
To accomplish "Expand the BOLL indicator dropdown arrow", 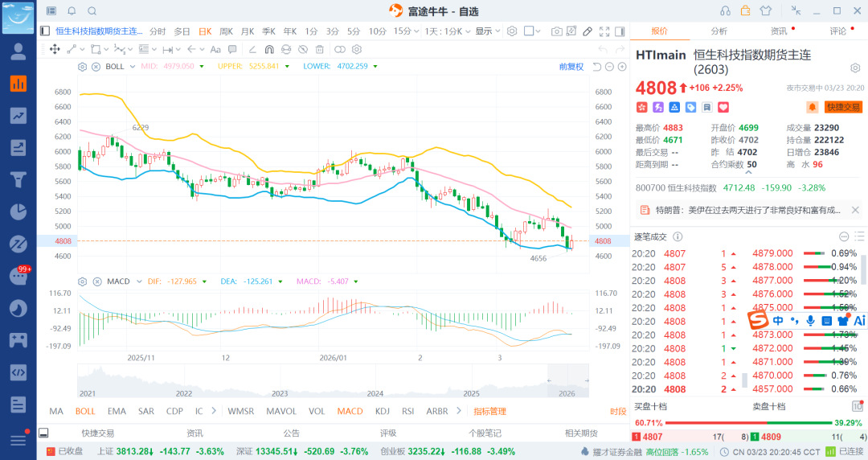I will tap(133, 67).
